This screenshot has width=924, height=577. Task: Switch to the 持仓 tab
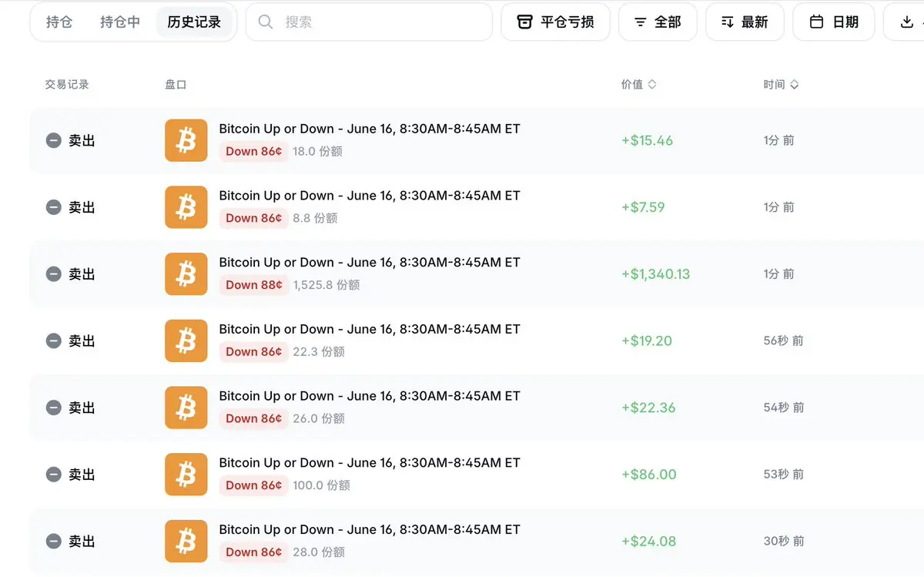tap(59, 22)
